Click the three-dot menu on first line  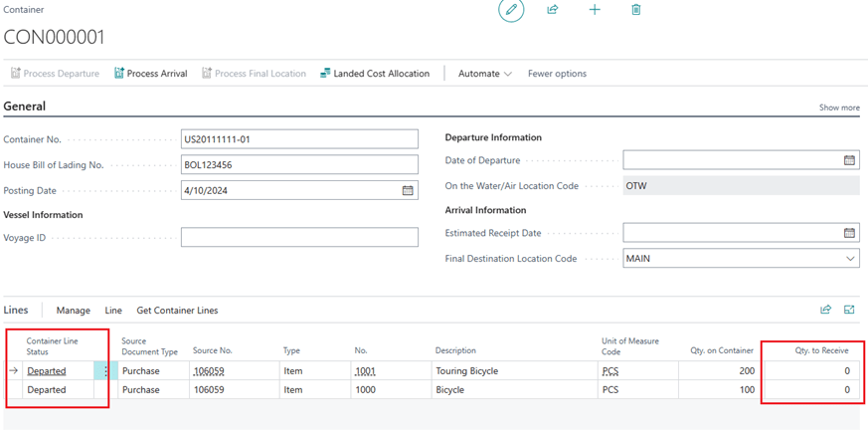[x=106, y=371]
